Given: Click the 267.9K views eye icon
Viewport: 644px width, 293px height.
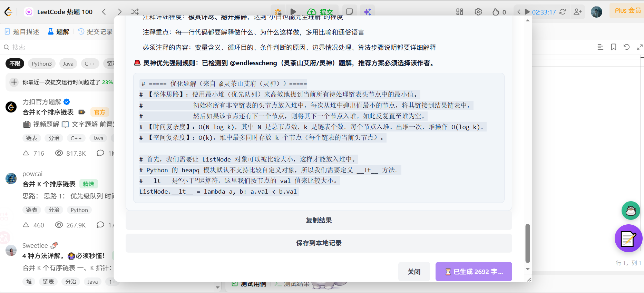Looking at the screenshot, I should [x=59, y=225].
